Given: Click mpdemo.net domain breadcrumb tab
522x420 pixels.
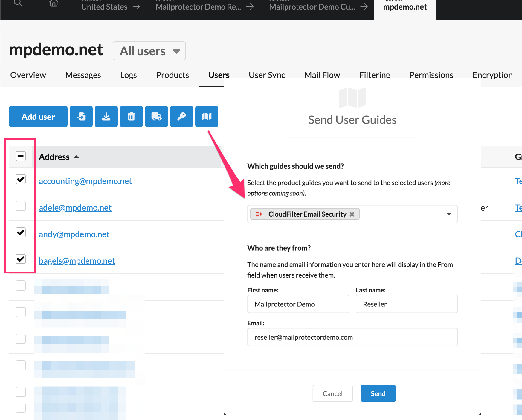Looking at the screenshot, I should [405, 7].
